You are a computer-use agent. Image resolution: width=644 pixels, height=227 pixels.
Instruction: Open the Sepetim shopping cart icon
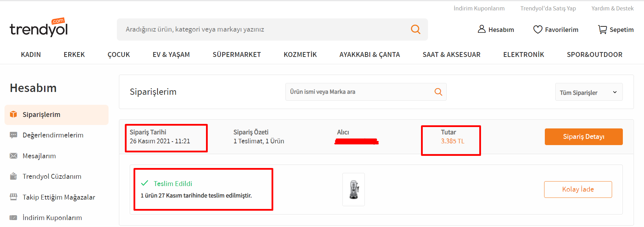(x=602, y=30)
